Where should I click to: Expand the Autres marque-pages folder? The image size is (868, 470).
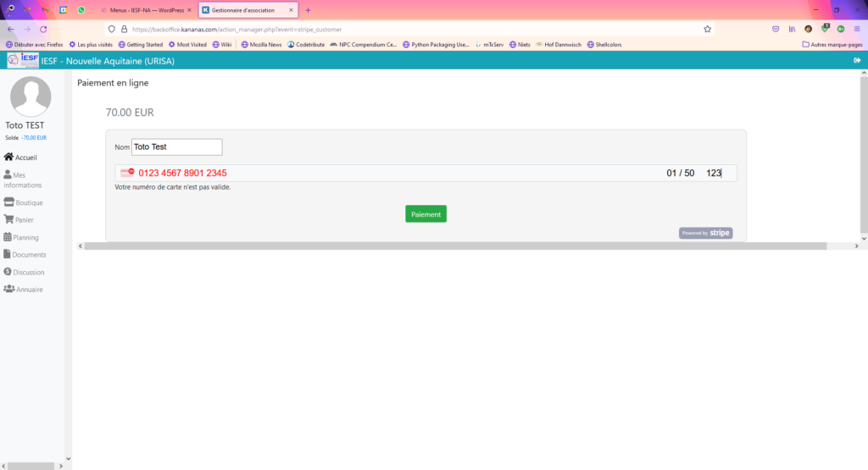[x=832, y=45]
